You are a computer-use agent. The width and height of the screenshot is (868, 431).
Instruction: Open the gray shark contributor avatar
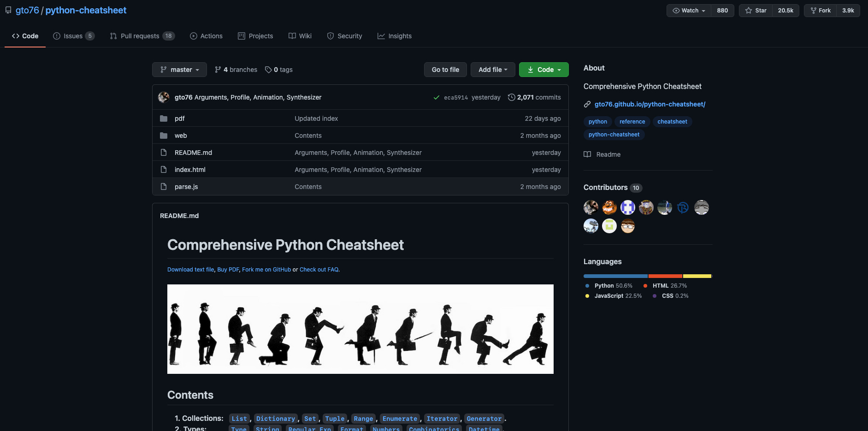point(702,207)
